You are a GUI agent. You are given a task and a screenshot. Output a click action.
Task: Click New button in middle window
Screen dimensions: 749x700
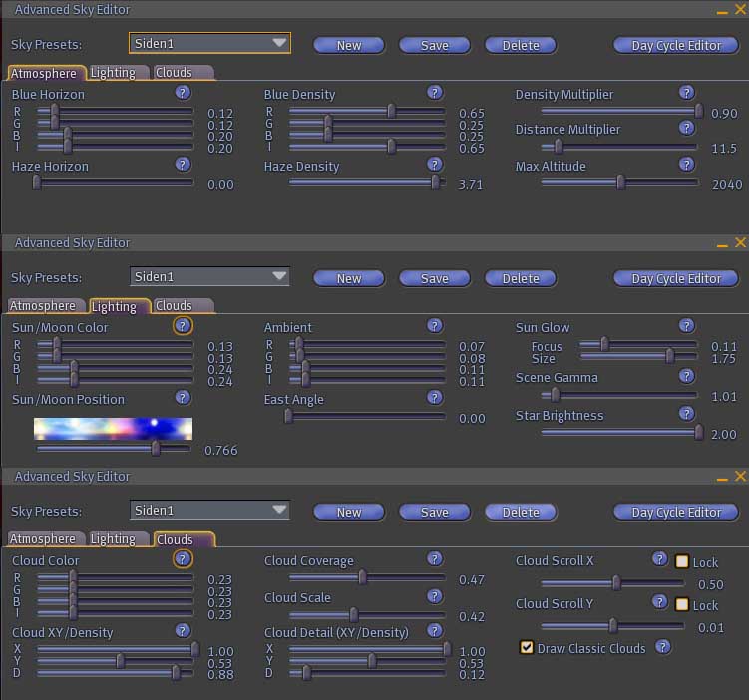pos(349,278)
